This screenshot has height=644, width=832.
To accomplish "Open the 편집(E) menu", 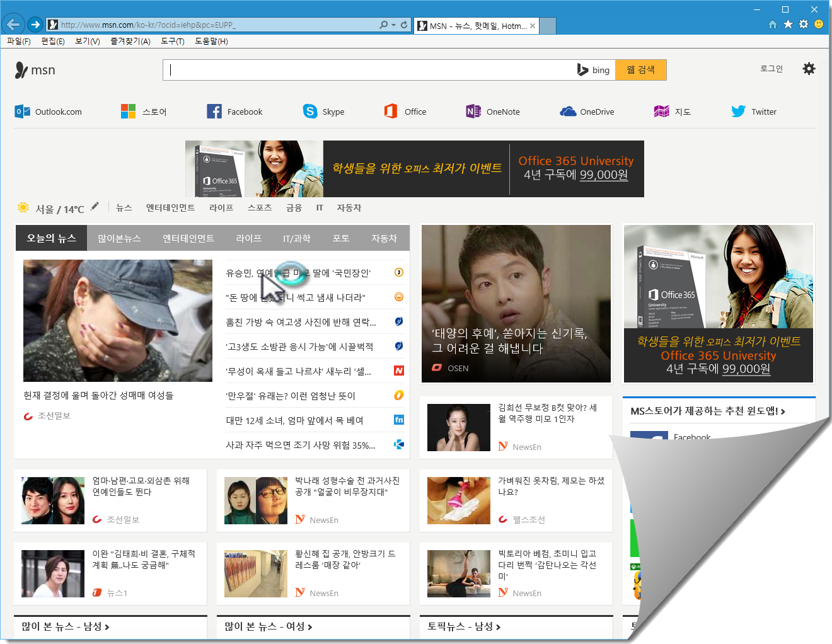I will (x=53, y=41).
